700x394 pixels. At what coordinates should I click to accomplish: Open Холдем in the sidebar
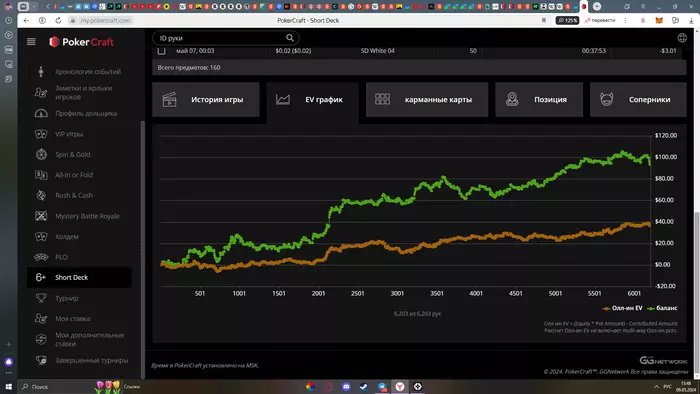(x=67, y=236)
